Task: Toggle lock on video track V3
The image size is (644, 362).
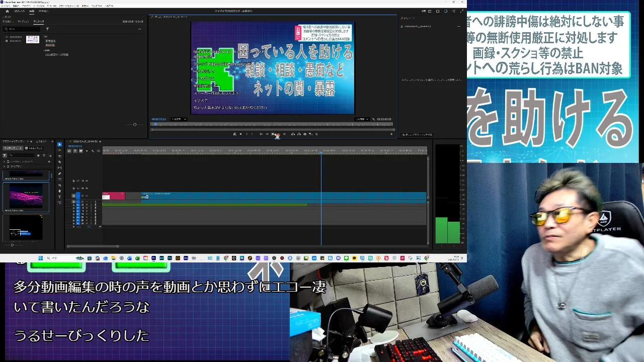Action: point(73,180)
